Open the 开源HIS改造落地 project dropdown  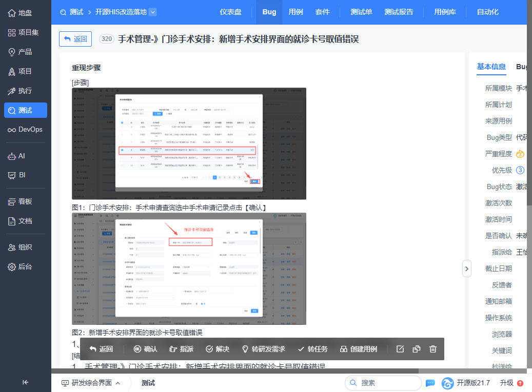point(152,12)
